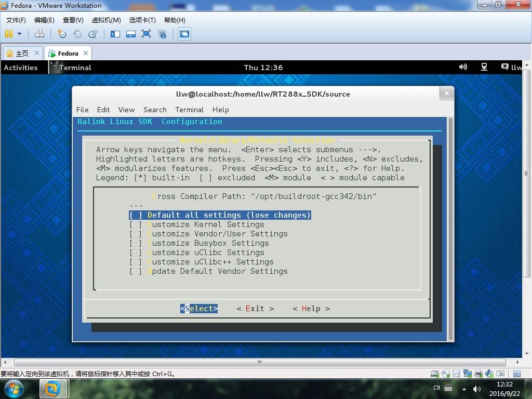
Task: Click the Windows Start button
Action: (x=14, y=389)
